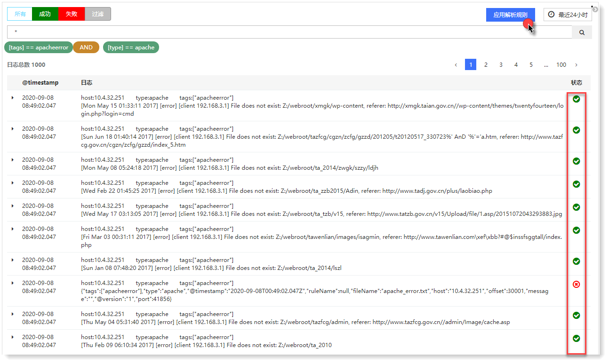Go to page 5
This screenshot has height=364, width=609.
(x=531, y=65)
